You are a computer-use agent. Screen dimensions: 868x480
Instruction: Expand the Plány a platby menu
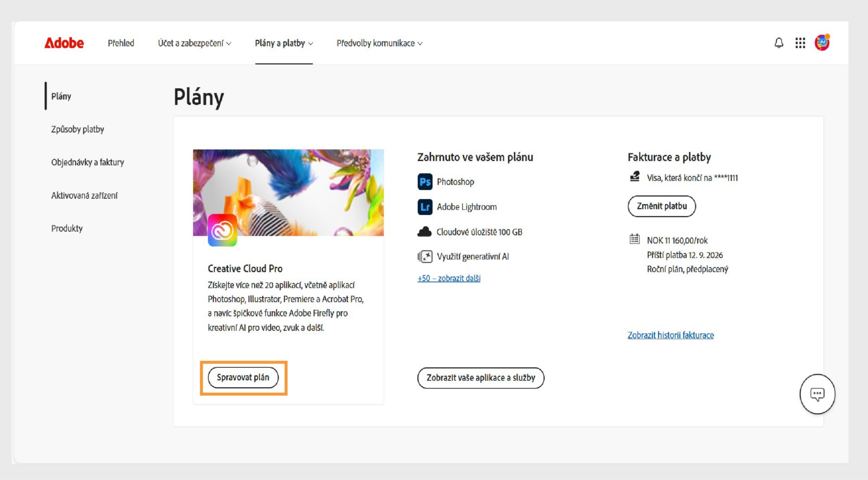tap(284, 43)
